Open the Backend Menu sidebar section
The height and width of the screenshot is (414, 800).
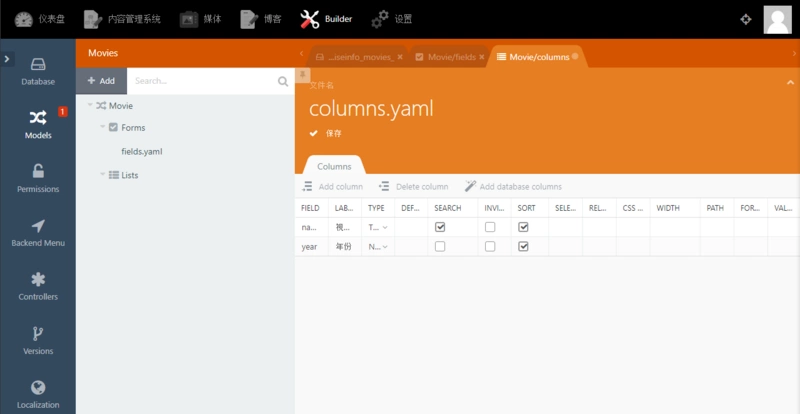click(38, 233)
